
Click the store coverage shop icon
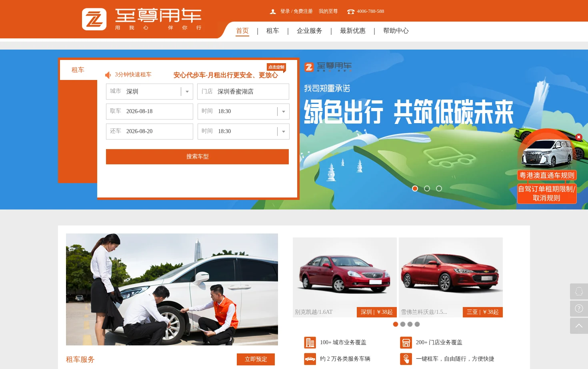click(x=406, y=343)
